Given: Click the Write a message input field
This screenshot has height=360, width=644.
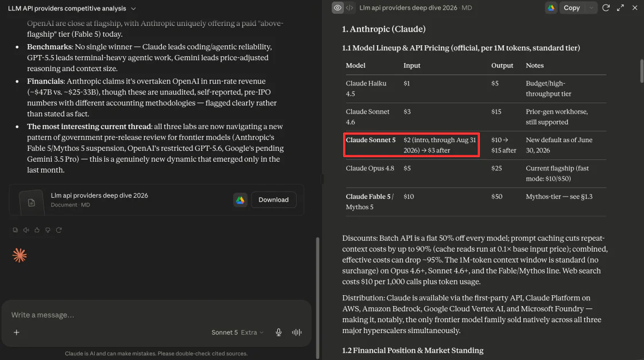Looking at the screenshot, I should coord(156,315).
